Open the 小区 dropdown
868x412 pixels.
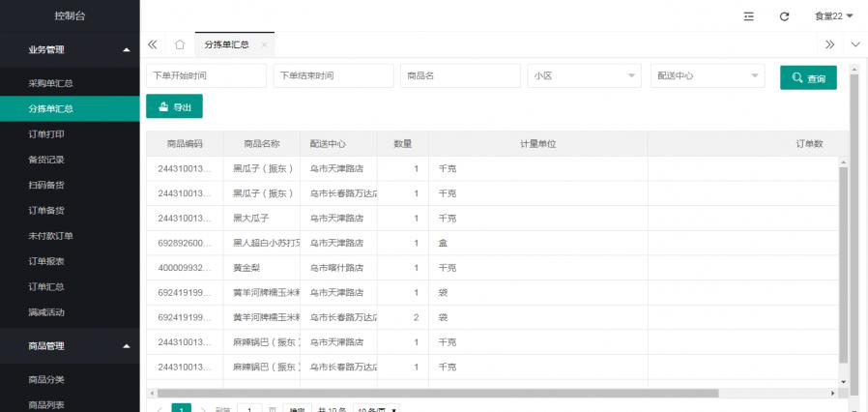583,76
